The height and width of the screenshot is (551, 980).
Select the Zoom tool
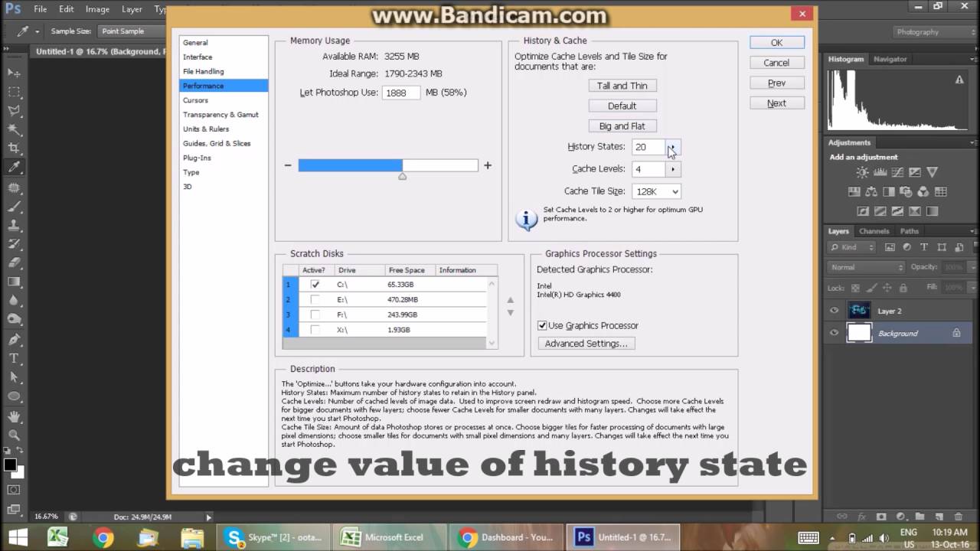[x=14, y=435]
